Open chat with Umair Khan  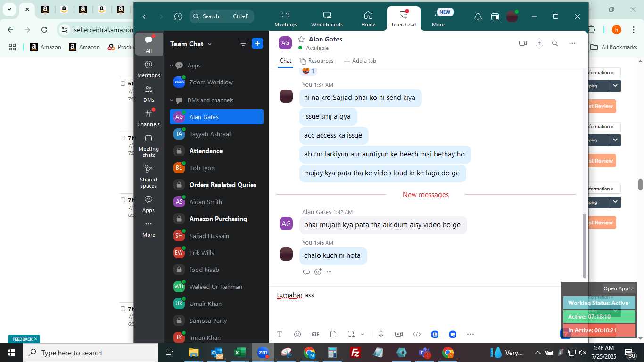tap(216, 304)
